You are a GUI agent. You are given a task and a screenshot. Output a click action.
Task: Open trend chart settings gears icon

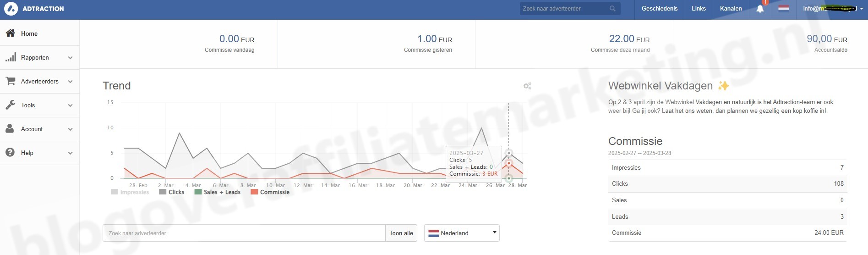pos(527,86)
